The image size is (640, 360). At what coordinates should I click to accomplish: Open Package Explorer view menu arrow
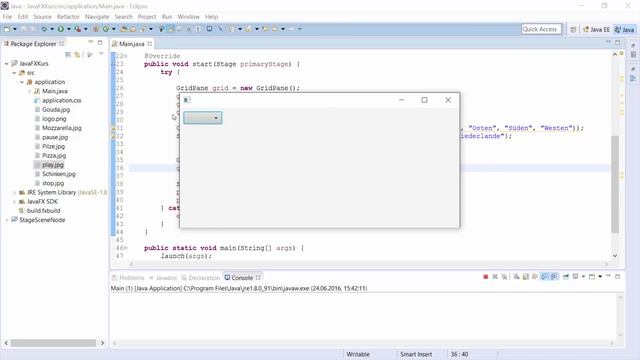click(x=101, y=54)
